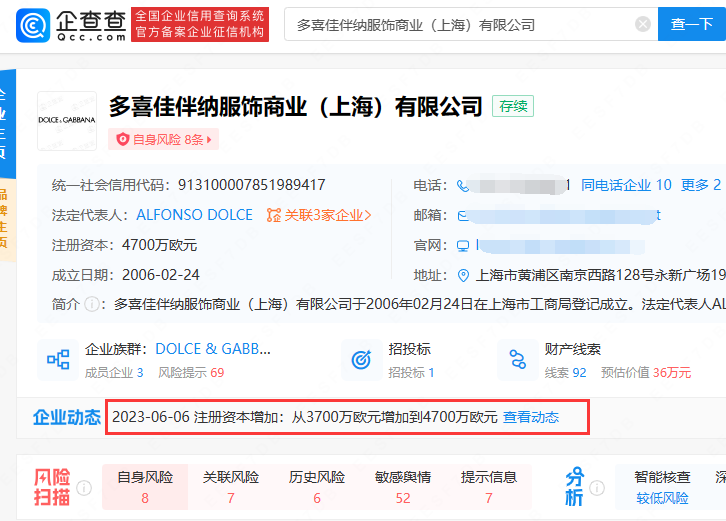
Task: Expand 更多 2 phone numbers
Action: (x=701, y=185)
